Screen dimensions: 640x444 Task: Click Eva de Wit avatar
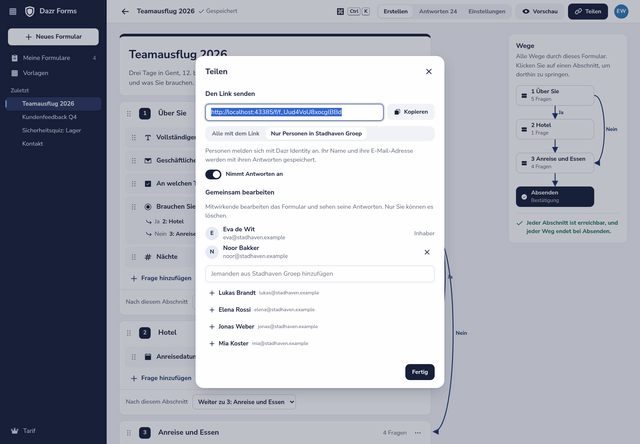[212, 233]
